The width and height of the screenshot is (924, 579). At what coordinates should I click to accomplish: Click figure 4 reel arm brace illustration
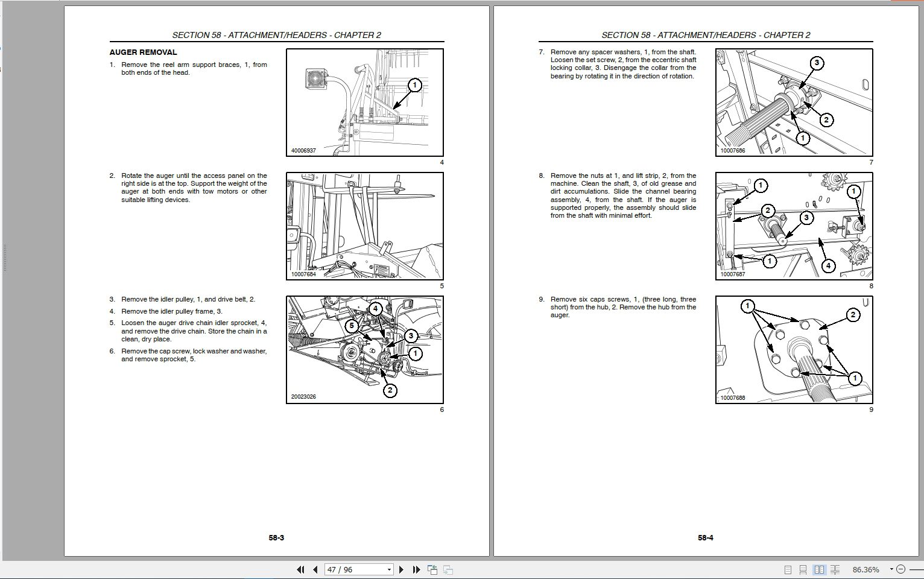click(x=365, y=103)
